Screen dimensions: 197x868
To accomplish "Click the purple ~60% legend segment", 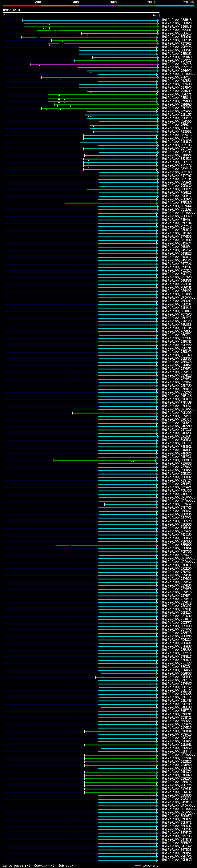I will (99, 6).
